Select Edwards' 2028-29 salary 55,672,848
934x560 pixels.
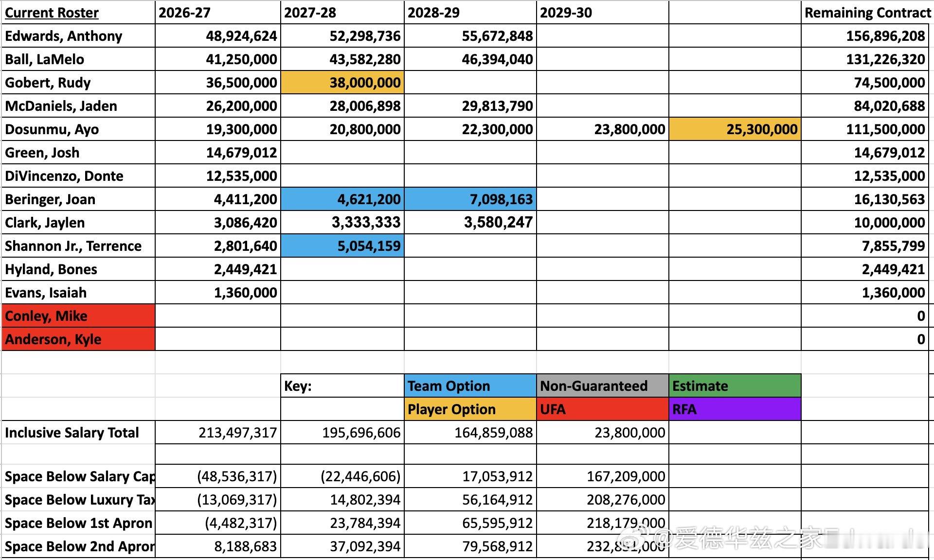(x=470, y=35)
